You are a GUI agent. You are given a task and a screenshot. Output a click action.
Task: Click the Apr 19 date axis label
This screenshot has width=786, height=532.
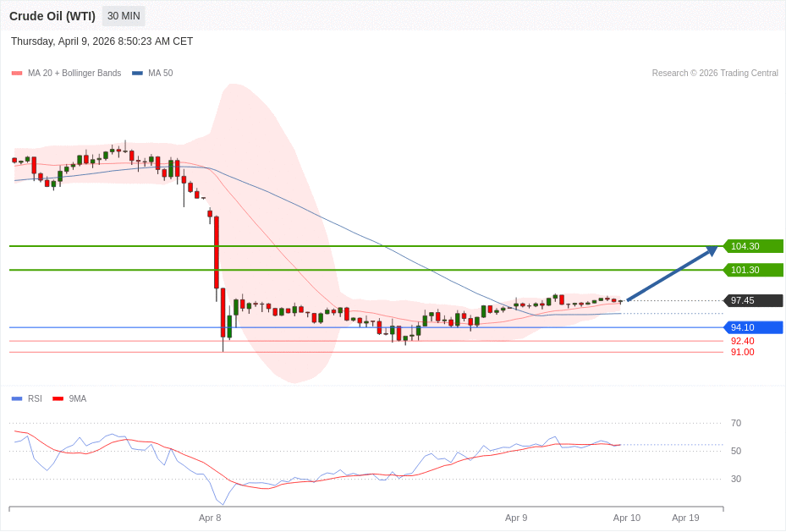(x=685, y=518)
